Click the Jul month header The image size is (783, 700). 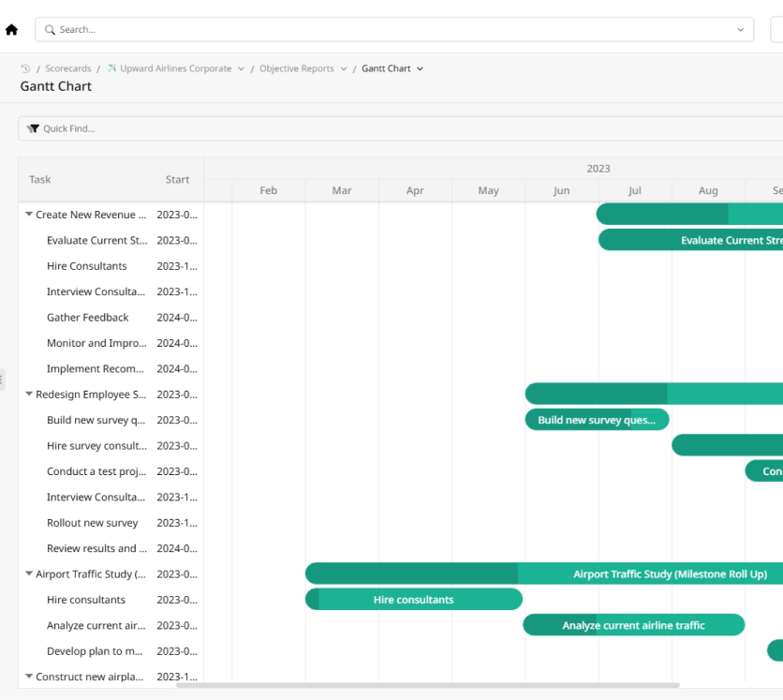635,190
